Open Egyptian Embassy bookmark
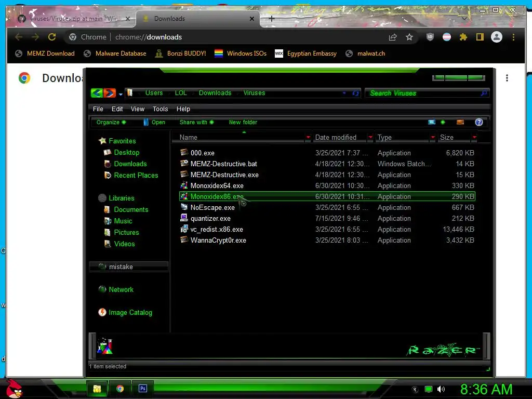 305,54
